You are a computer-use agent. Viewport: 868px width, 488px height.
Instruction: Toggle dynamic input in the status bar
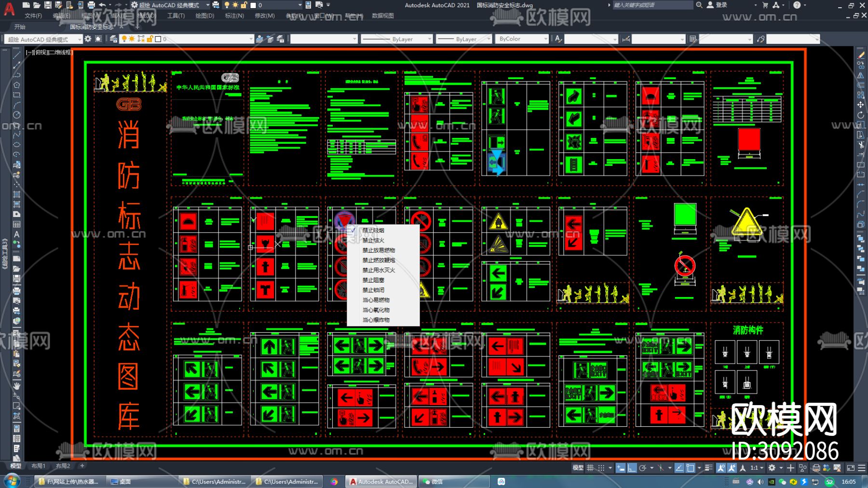click(x=621, y=468)
